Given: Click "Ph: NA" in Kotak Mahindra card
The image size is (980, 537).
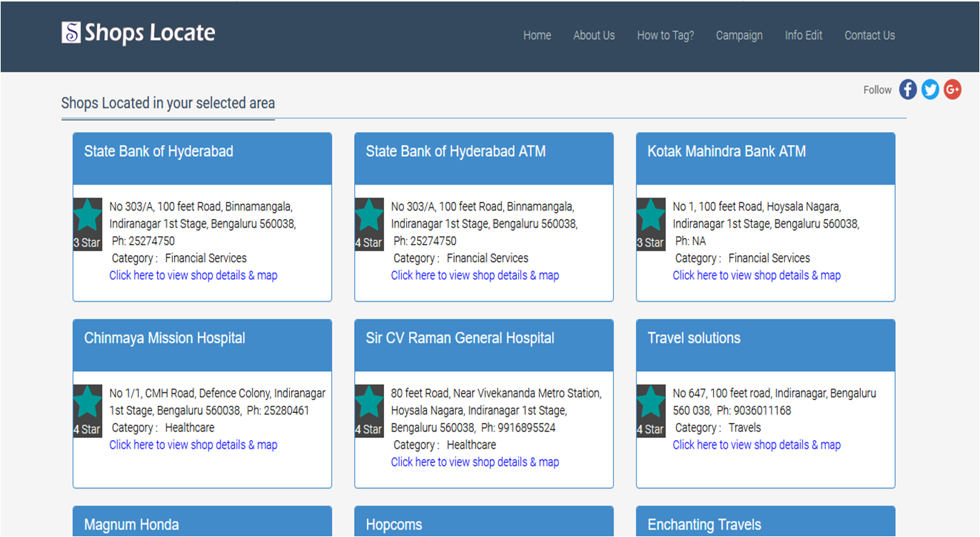Looking at the screenshot, I should (690, 241).
